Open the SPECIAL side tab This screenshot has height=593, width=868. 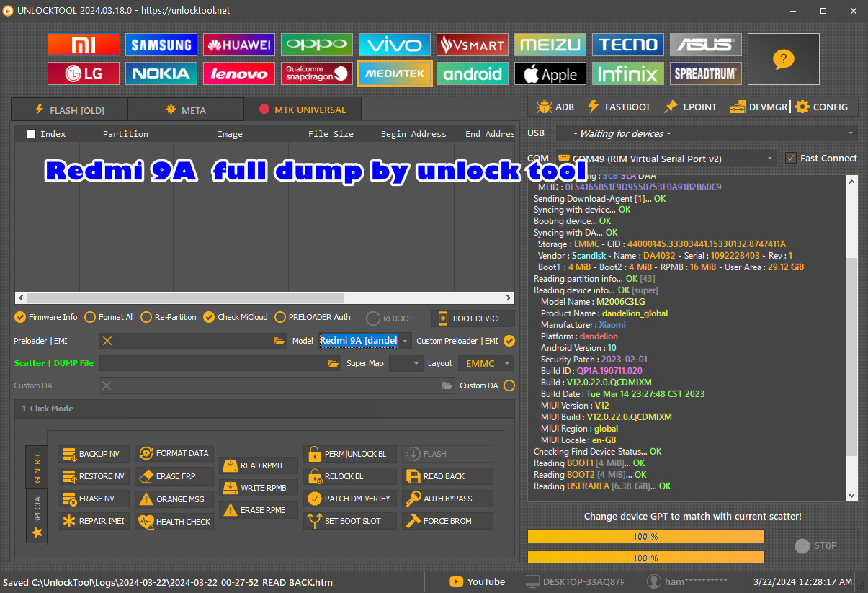coord(37,515)
